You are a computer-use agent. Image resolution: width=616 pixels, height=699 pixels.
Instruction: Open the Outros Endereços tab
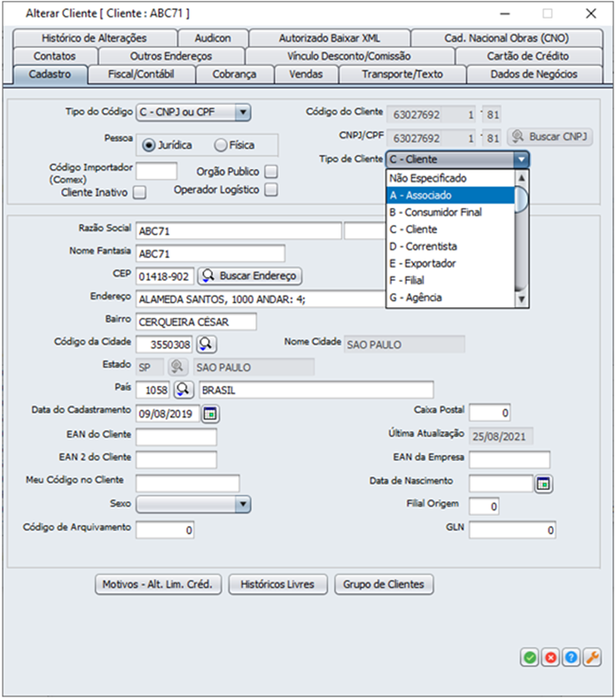[171, 57]
